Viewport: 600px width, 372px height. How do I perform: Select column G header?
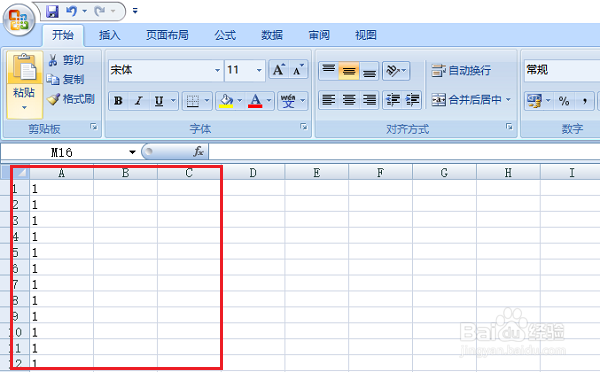[444, 173]
